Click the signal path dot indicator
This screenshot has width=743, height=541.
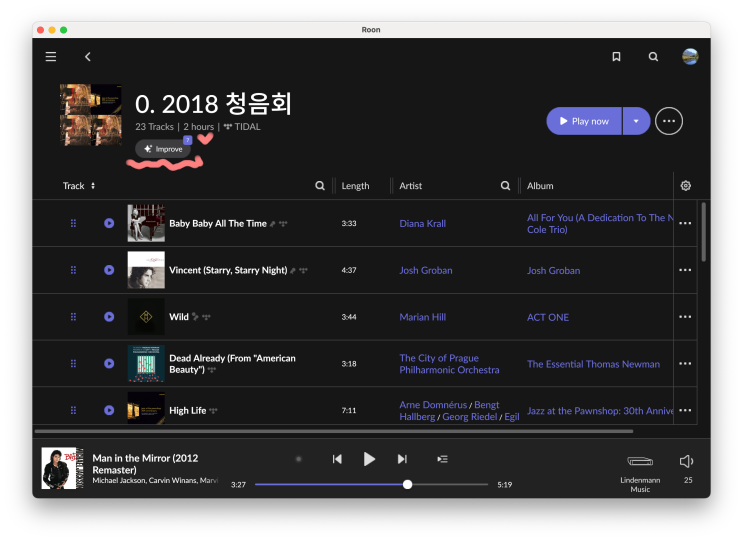pyautogui.click(x=299, y=459)
